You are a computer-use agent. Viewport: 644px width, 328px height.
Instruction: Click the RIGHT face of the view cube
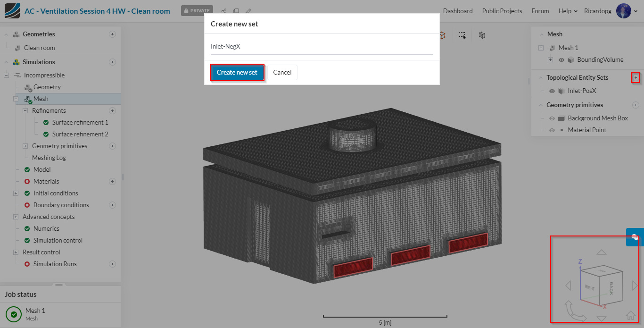click(589, 287)
